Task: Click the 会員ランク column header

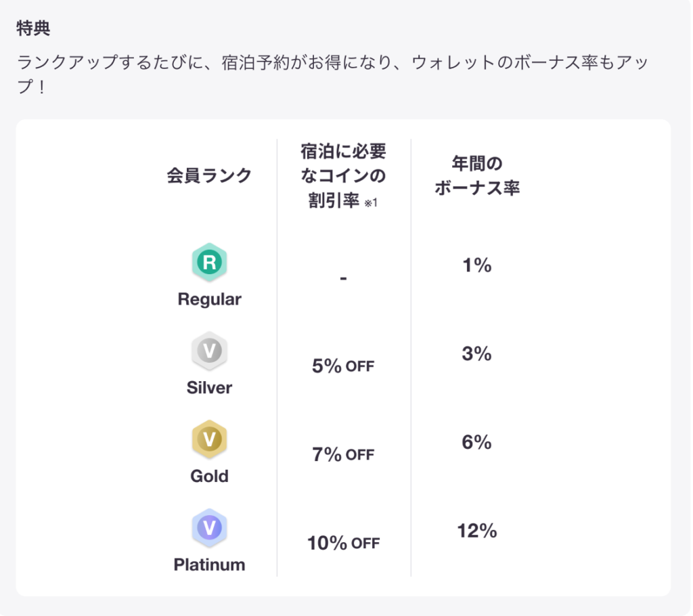Action: (x=209, y=175)
